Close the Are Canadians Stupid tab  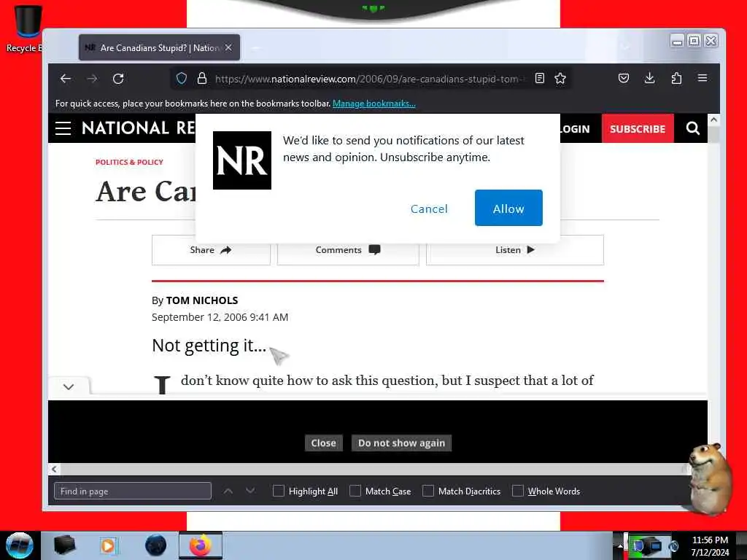[x=228, y=47]
